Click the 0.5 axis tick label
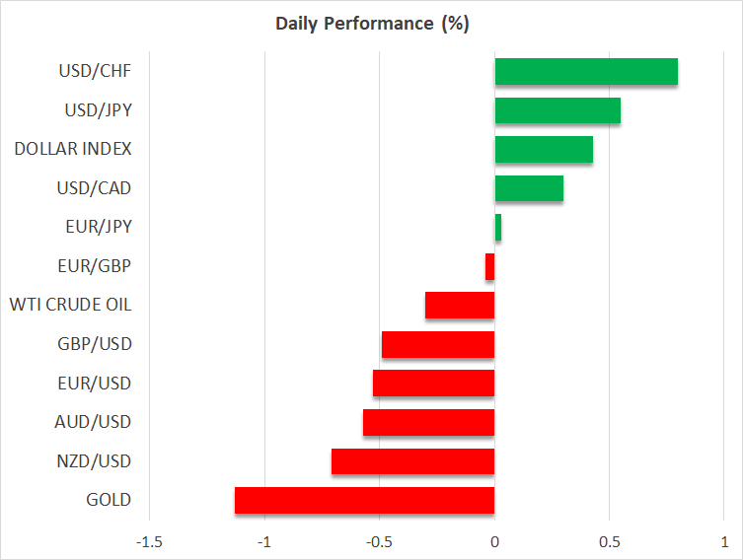Image resolution: width=743 pixels, height=560 pixels. pyautogui.click(x=609, y=541)
